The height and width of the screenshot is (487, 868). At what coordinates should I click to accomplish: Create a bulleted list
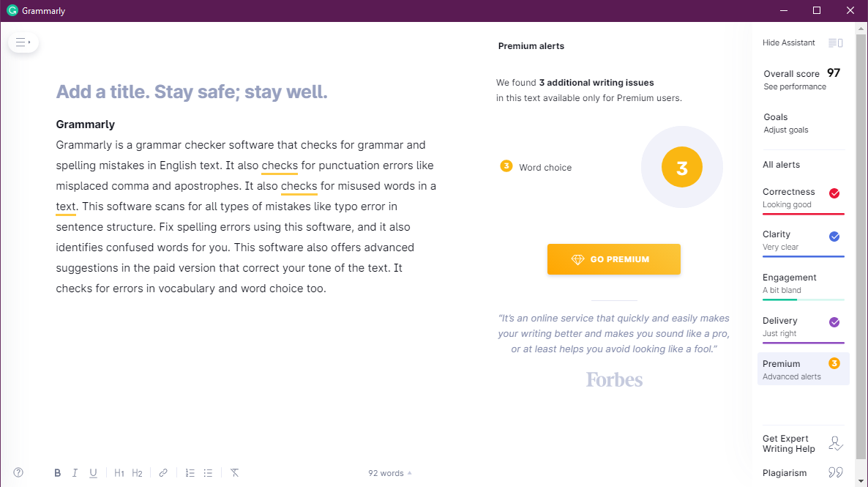point(208,473)
